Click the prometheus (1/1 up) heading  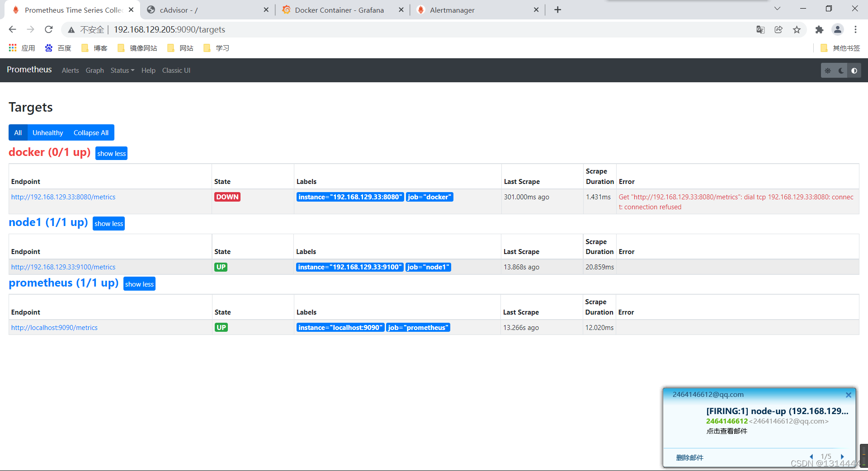64,283
